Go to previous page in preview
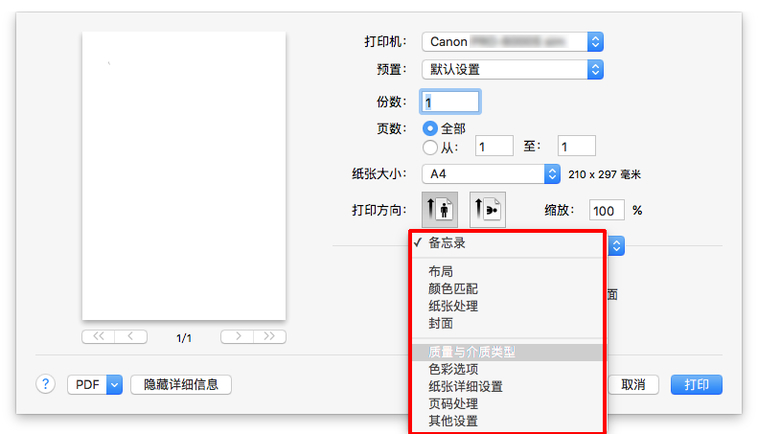Screen dimensions: 758x434 point(131,337)
